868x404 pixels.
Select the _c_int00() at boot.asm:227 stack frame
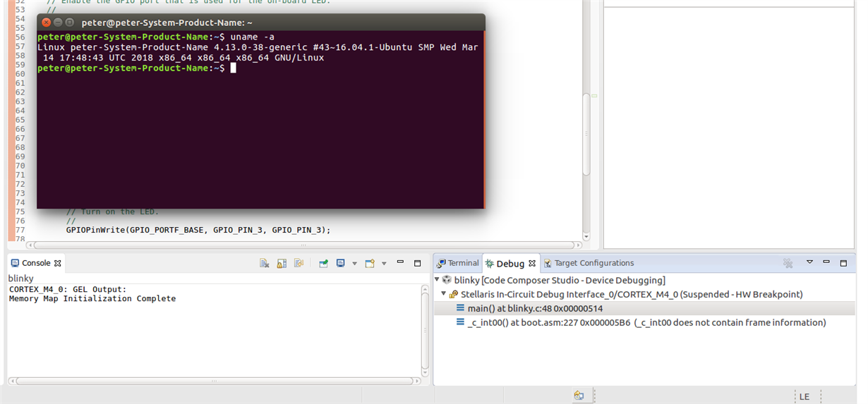click(644, 322)
